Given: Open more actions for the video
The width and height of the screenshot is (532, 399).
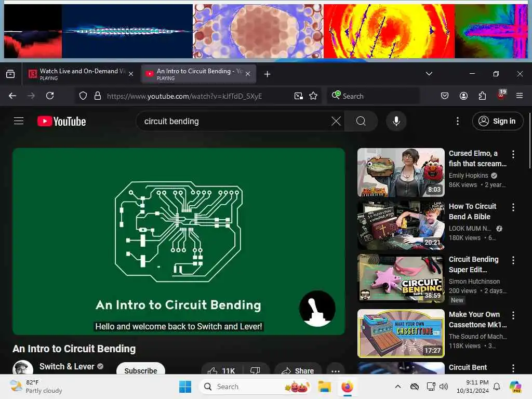Looking at the screenshot, I should [336, 371].
